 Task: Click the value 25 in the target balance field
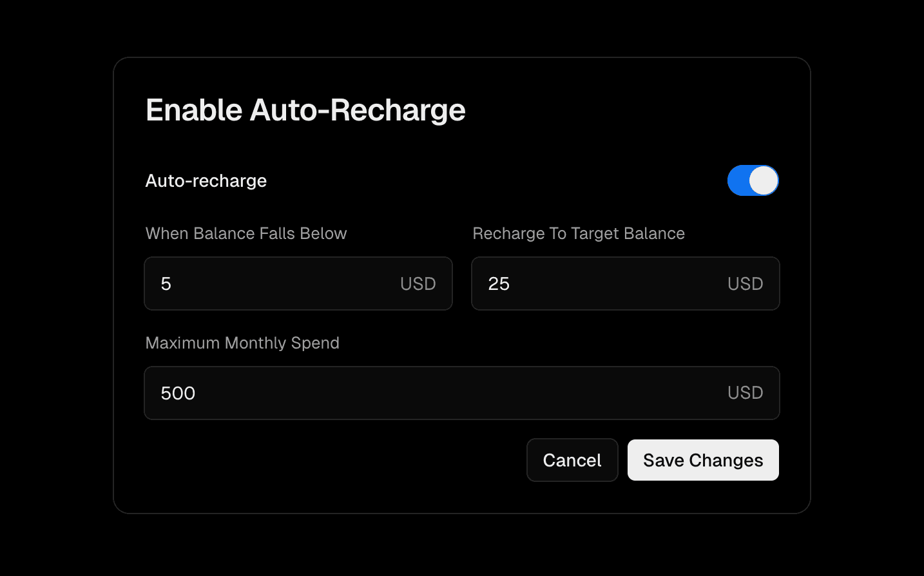(x=499, y=284)
